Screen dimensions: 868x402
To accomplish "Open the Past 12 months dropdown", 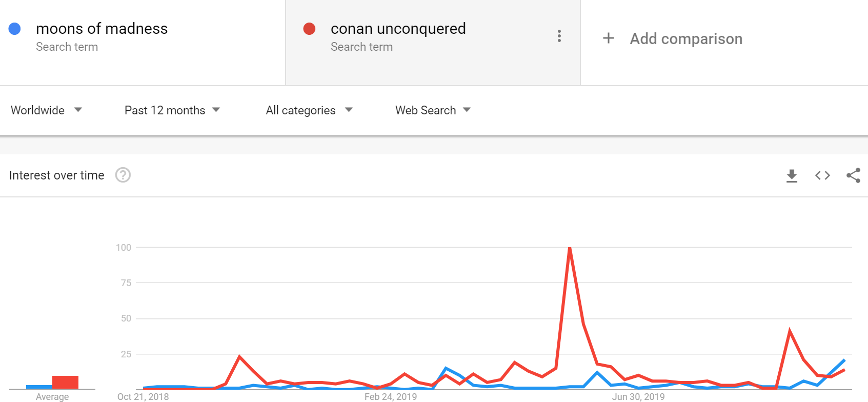I will [x=172, y=110].
